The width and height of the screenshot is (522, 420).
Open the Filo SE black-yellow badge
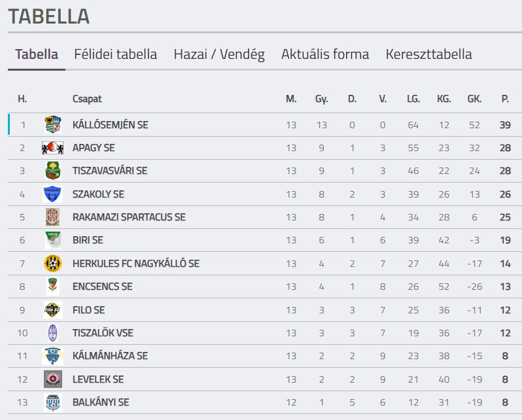pyautogui.click(x=52, y=309)
